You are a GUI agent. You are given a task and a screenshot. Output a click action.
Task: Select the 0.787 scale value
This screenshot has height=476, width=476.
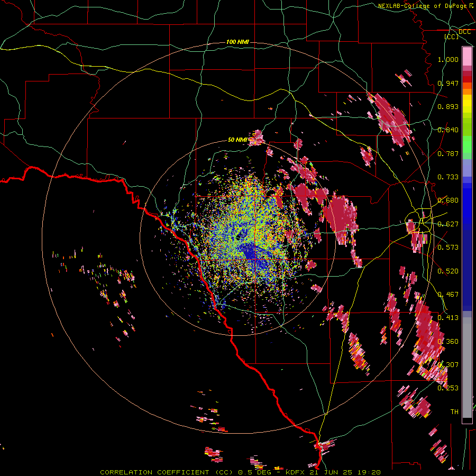click(x=448, y=153)
